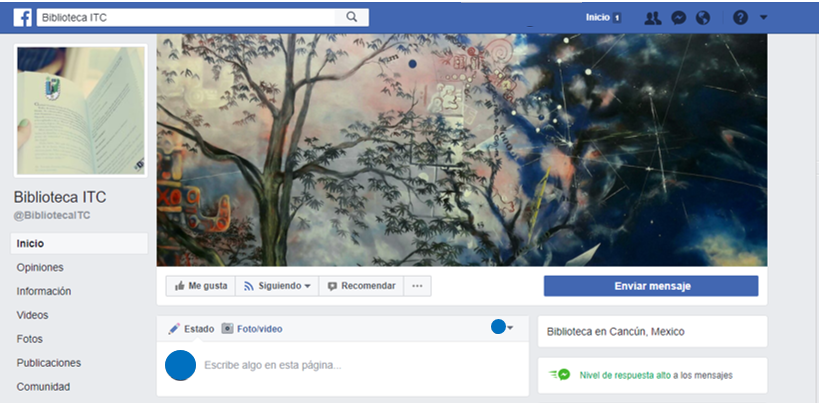The width and height of the screenshot is (820, 404).
Task: Go to Inicio in the top bar
Action: [x=598, y=18]
